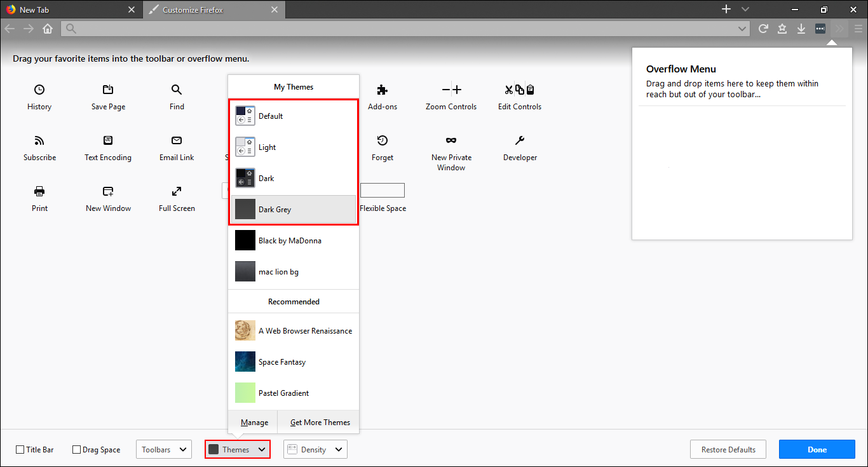Click the Find magnifier icon
The width and height of the screenshot is (868, 467).
[x=177, y=90]
